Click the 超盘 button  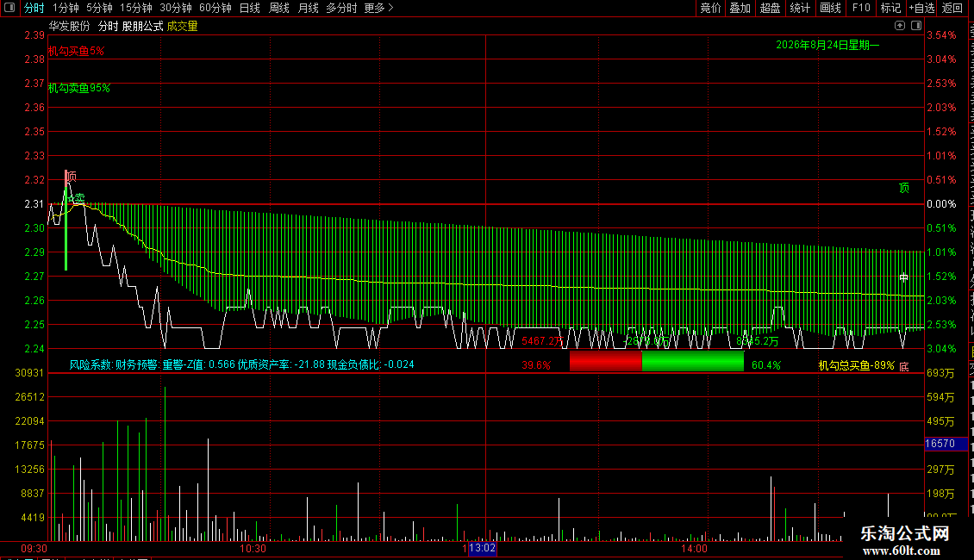pos(770,8)
